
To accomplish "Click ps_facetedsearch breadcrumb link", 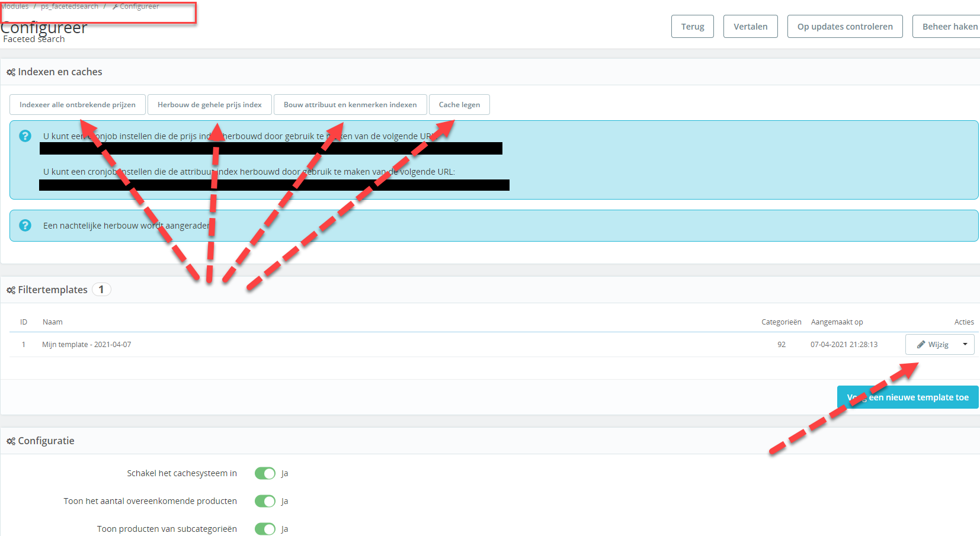I will point(69,7).
